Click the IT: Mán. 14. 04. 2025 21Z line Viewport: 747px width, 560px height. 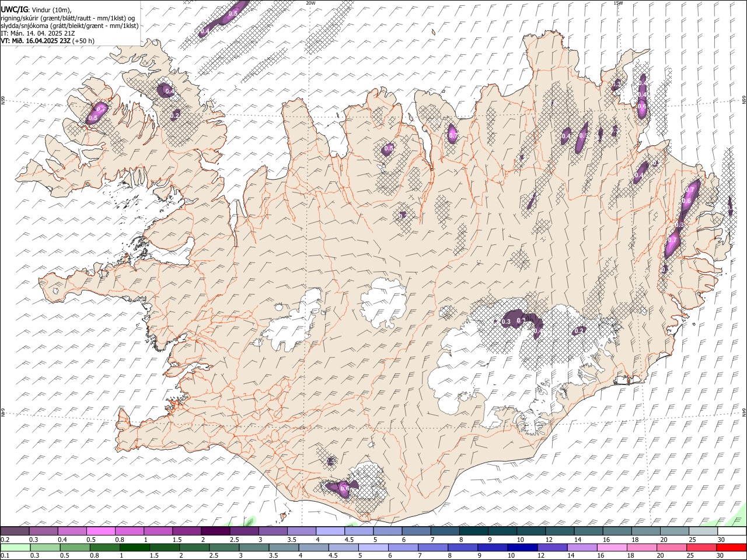(x=37, y=33)
